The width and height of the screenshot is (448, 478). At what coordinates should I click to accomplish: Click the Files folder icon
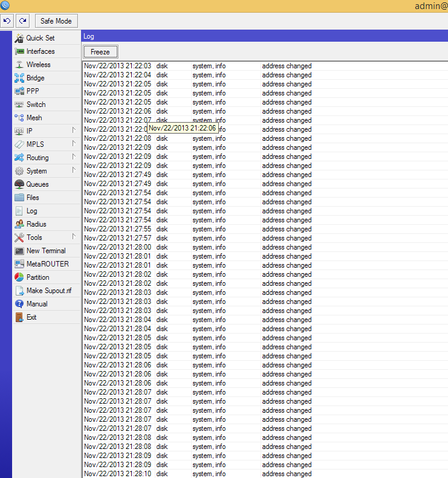click(19, 198)
